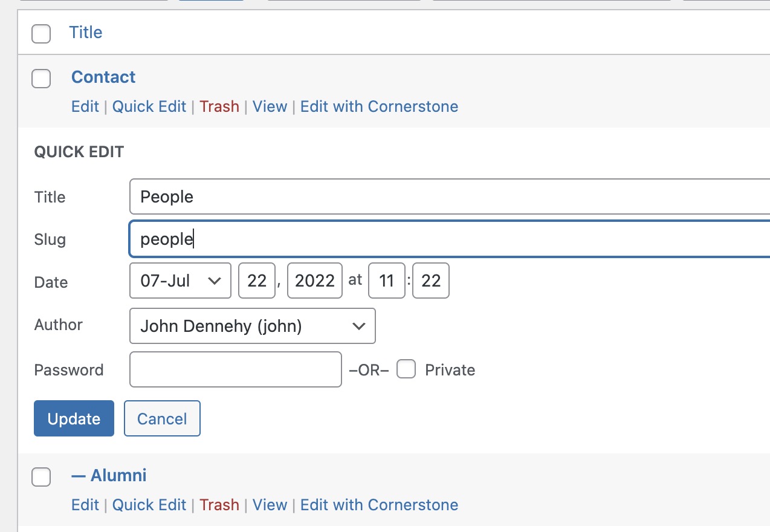The height and width of the screenshot is (532, 770).
Task: Click the Title column header to sort
Action: tap(85, 33)
